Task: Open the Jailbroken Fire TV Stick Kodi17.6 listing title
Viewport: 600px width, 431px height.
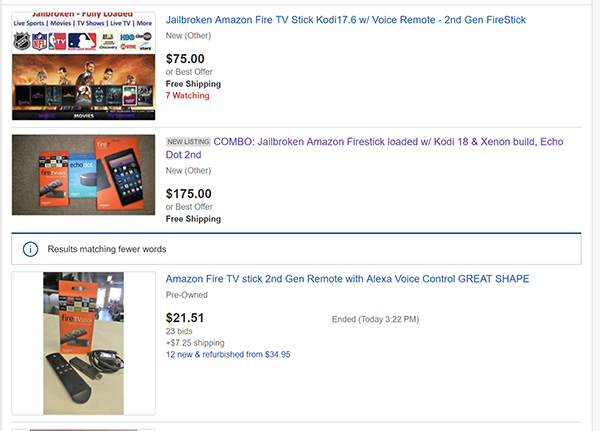Action: (x=345, y=20)
